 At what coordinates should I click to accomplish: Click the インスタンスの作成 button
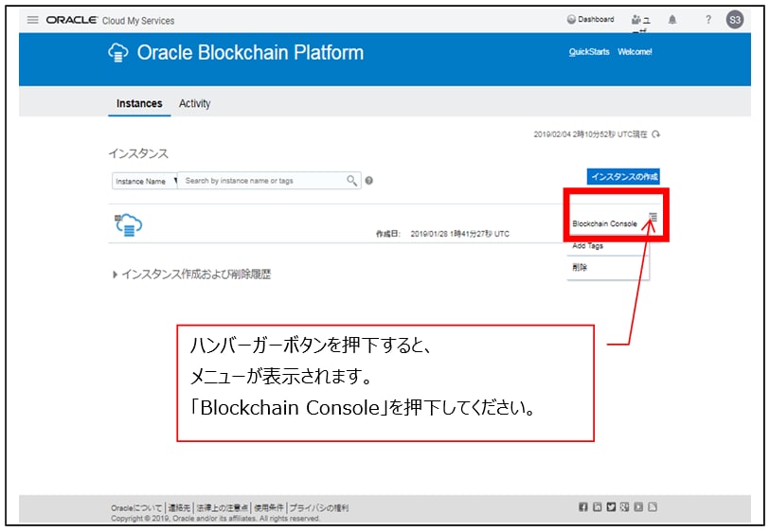623,177
